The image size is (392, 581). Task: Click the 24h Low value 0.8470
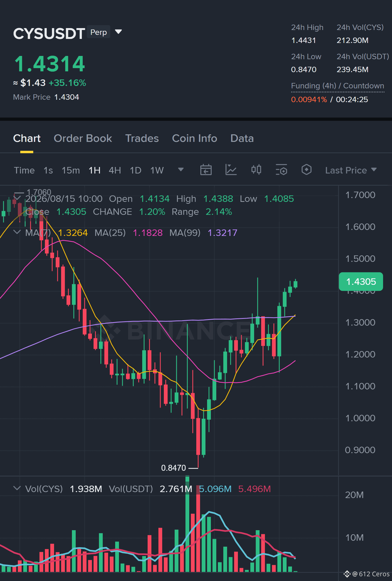click(x=304, y=69)
